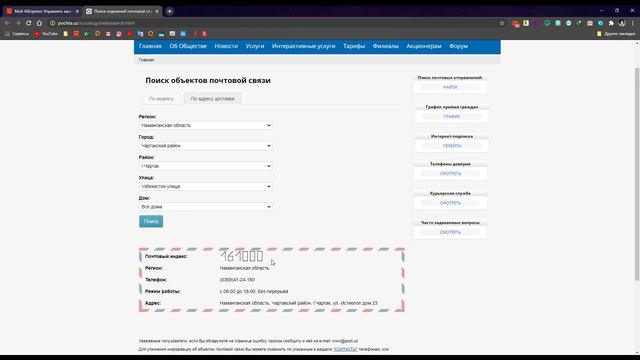Open the Главная menu item
Viewport: 640px width, 360px height.
(x=150, y=46)
